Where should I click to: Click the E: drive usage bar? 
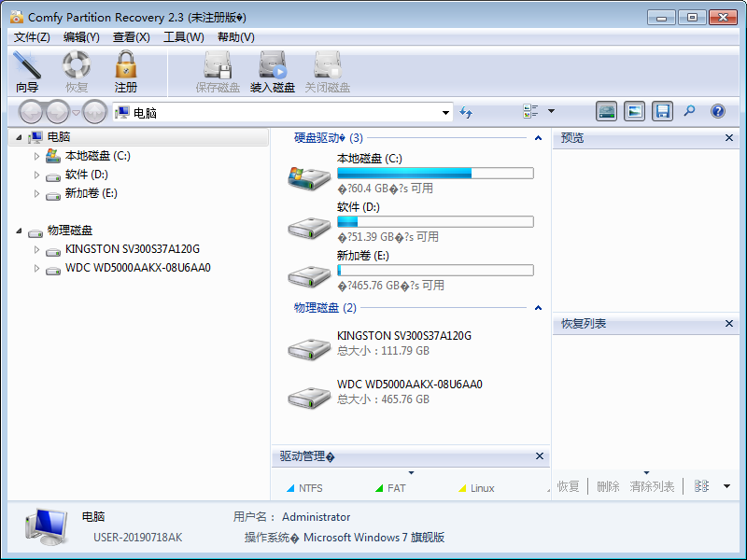(x=435, y=271)
